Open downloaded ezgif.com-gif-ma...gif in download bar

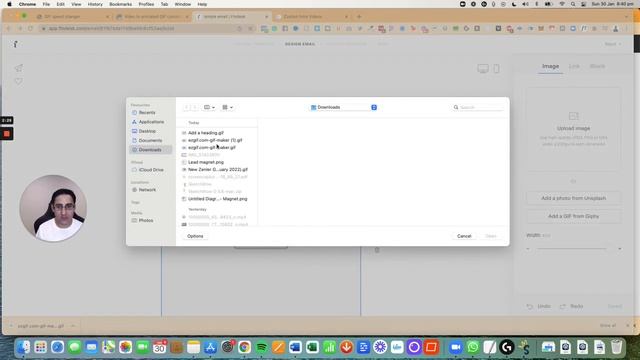tap(40, 326)
